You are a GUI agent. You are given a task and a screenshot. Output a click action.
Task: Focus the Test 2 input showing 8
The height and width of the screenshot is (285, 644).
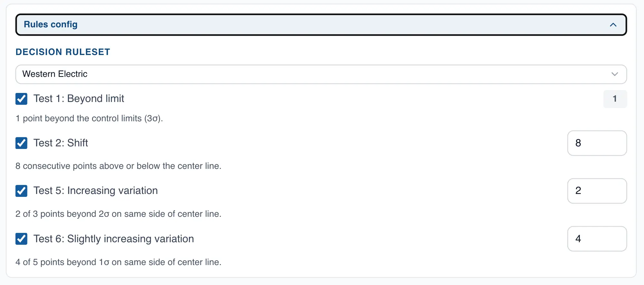click(x=597, y=143)
